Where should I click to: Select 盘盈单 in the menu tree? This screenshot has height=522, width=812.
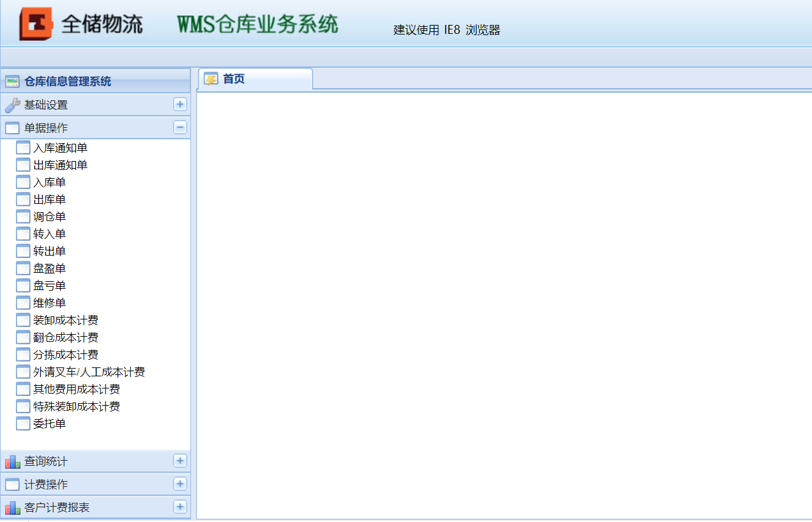pos(49,268)
